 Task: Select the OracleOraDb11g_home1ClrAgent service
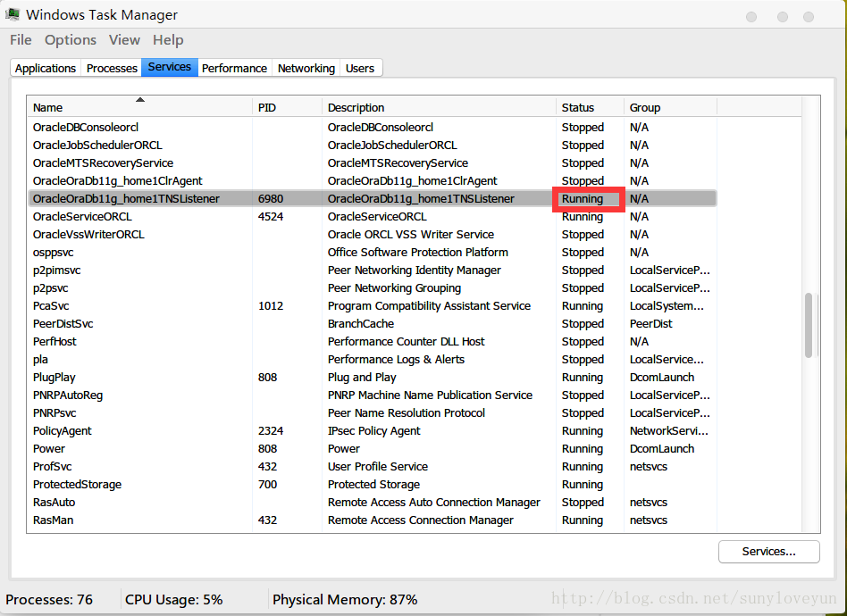coord(117,181)
